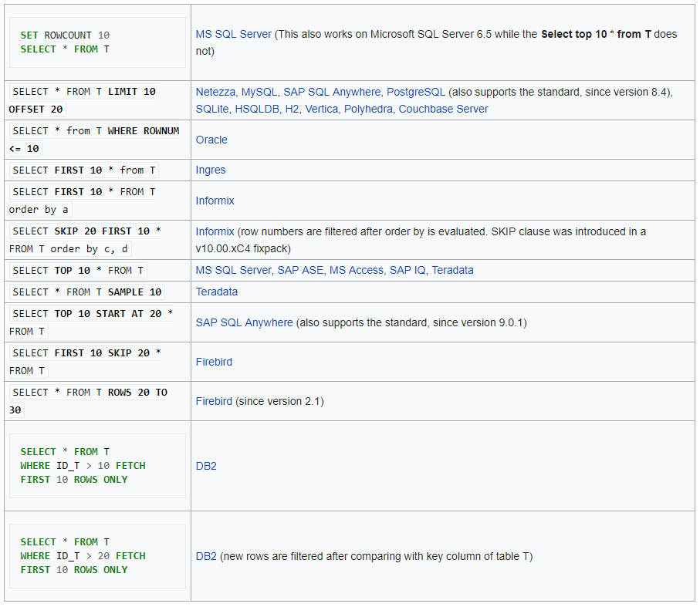Image resolution: width=700 pixels, height=607 pixels.
Task: Click the bold Select top 10 * from T text
Action: click(596, 35)
